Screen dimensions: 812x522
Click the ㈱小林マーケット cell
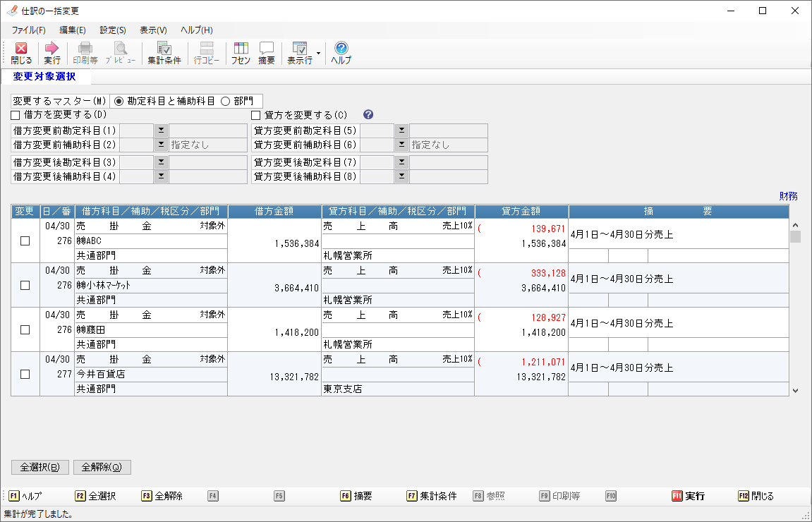pos(151,286)
